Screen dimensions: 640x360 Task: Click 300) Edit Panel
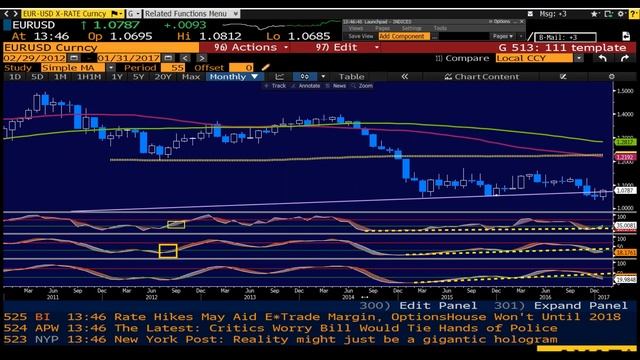418,306
